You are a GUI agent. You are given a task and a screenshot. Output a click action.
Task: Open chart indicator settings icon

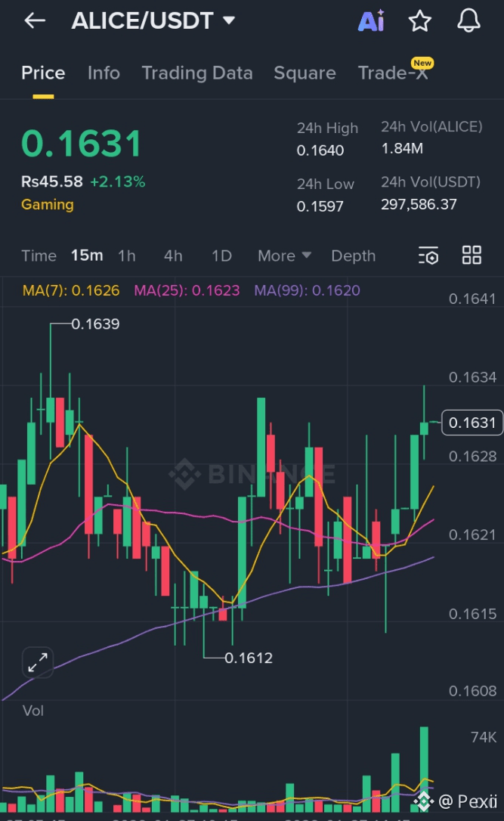(x=428, y=256)
